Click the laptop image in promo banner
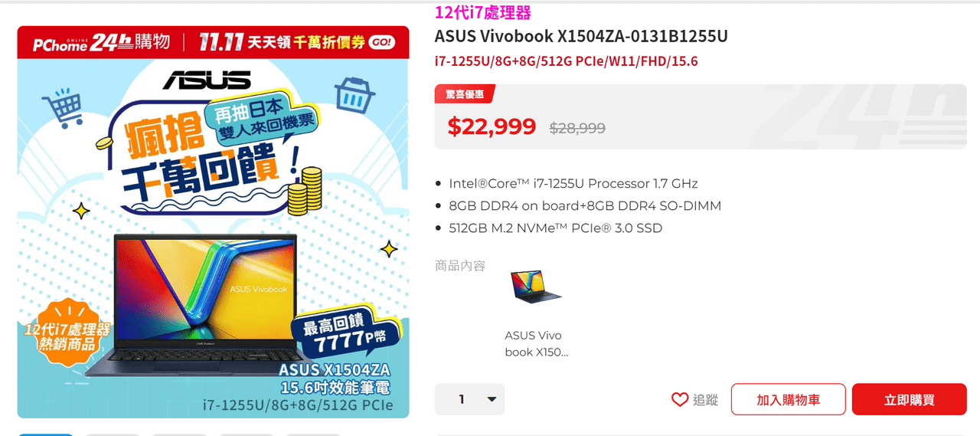The image size is (980, 436). tap(205, 300)
